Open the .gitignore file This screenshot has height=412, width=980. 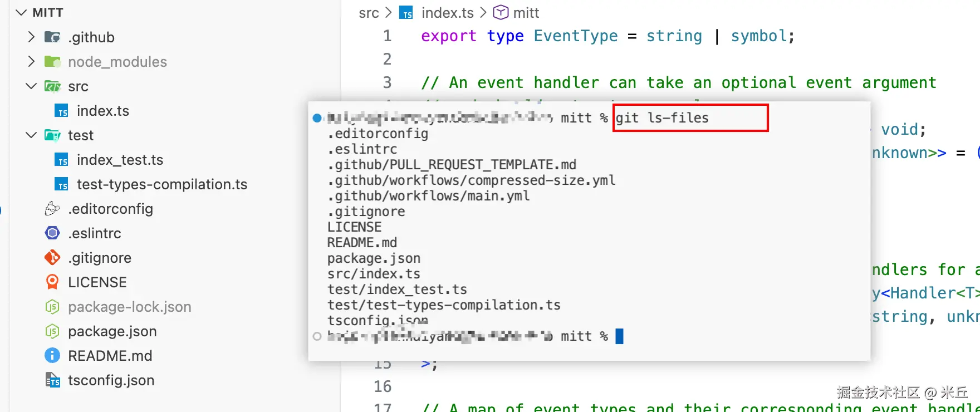pyautogui.click(x=100, y=258)
